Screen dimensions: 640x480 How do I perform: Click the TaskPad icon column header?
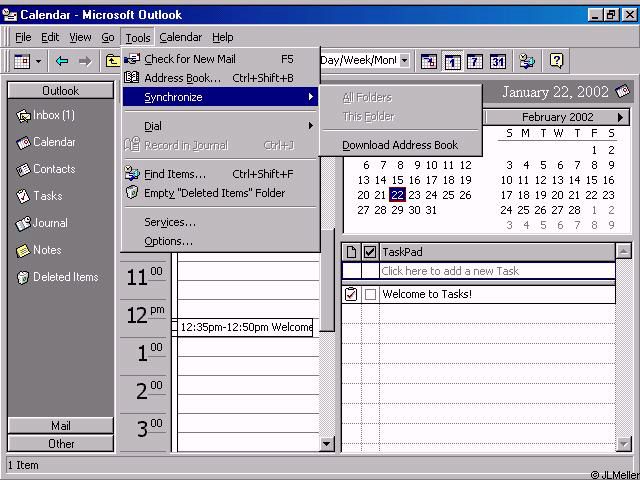coord(351,252)
